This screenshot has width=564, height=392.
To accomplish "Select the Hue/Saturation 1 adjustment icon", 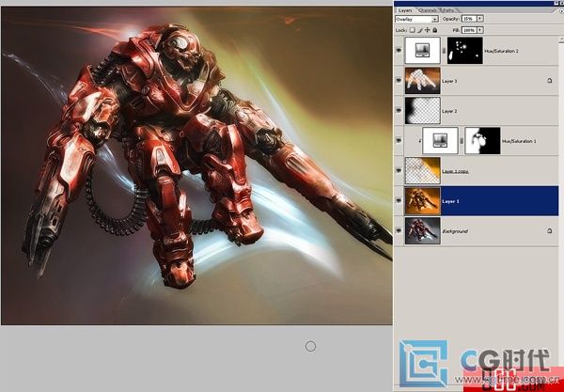I will 439,141.
